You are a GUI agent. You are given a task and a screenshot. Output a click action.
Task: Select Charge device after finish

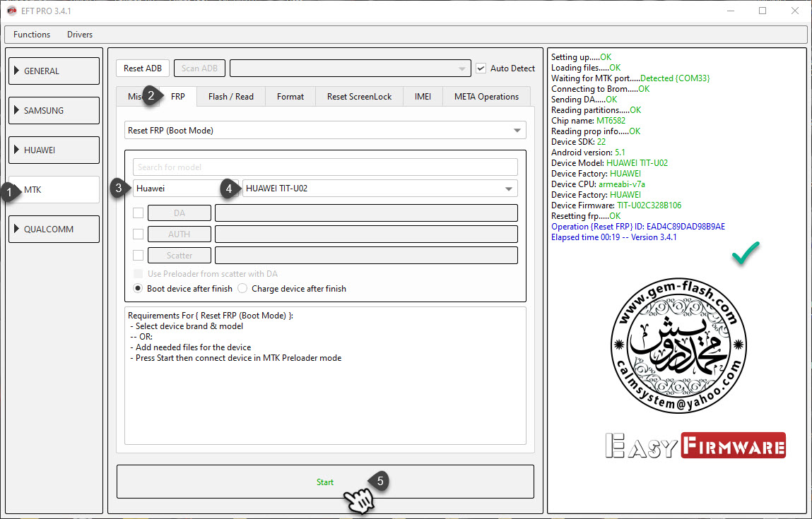(242, 288)
